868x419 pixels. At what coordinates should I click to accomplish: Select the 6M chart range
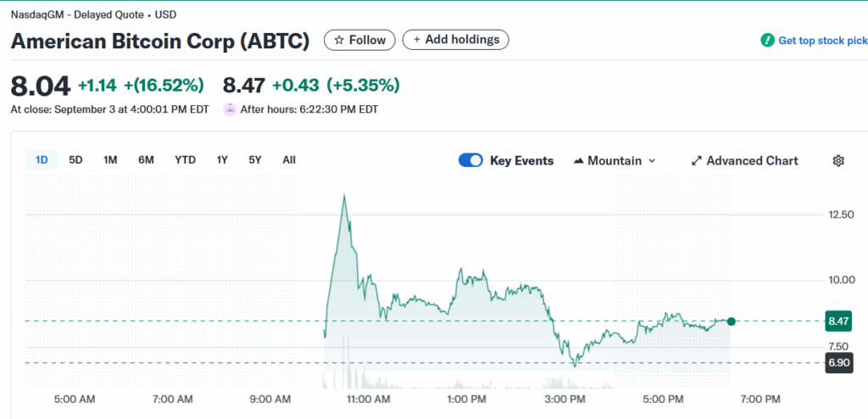pos(146,159)
